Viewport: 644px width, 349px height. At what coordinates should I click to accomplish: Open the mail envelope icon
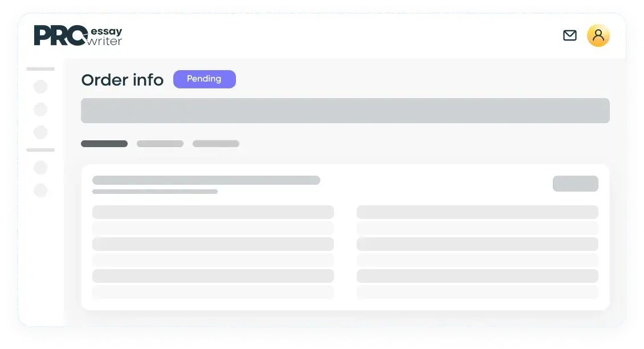(x=570, y=35)
